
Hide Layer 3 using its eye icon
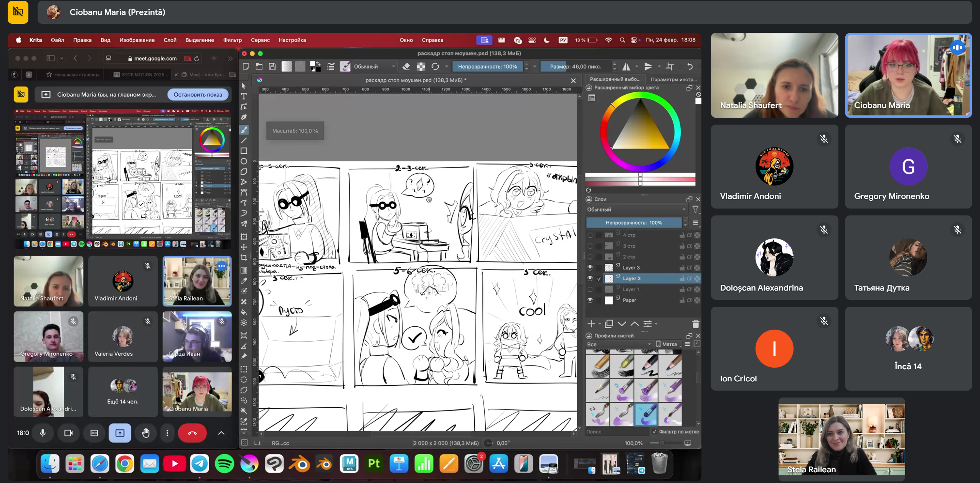coord(590,268)
